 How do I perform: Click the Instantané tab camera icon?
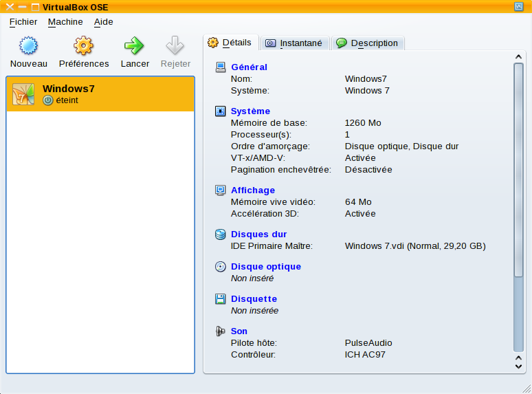pos(270,43)
